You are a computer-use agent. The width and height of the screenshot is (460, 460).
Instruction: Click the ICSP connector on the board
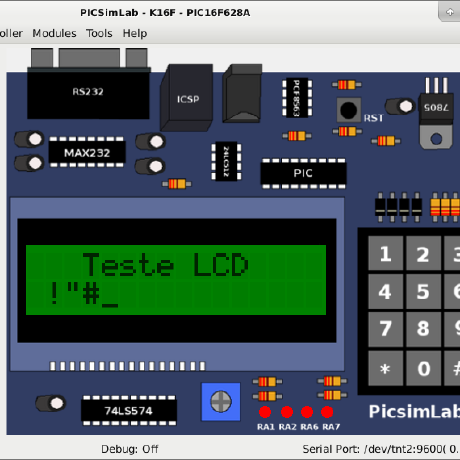pos(187,97)
